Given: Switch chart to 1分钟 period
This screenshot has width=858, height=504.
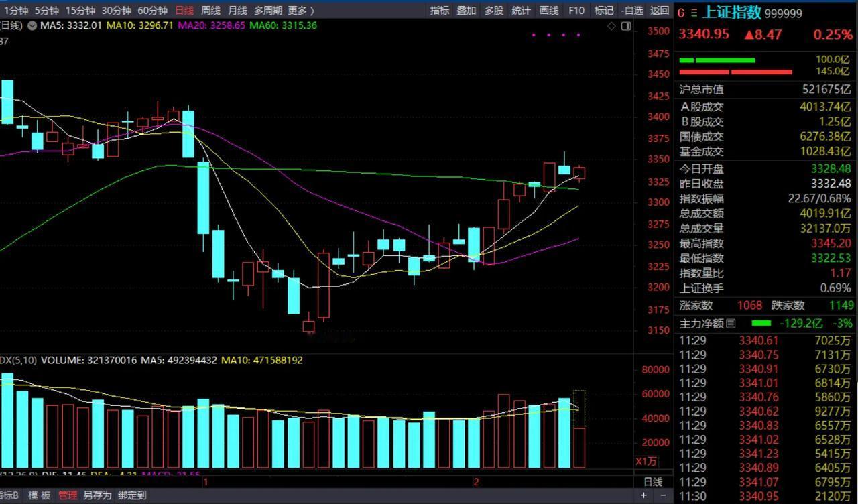Looking at the screenshot, I should (16, 11).
